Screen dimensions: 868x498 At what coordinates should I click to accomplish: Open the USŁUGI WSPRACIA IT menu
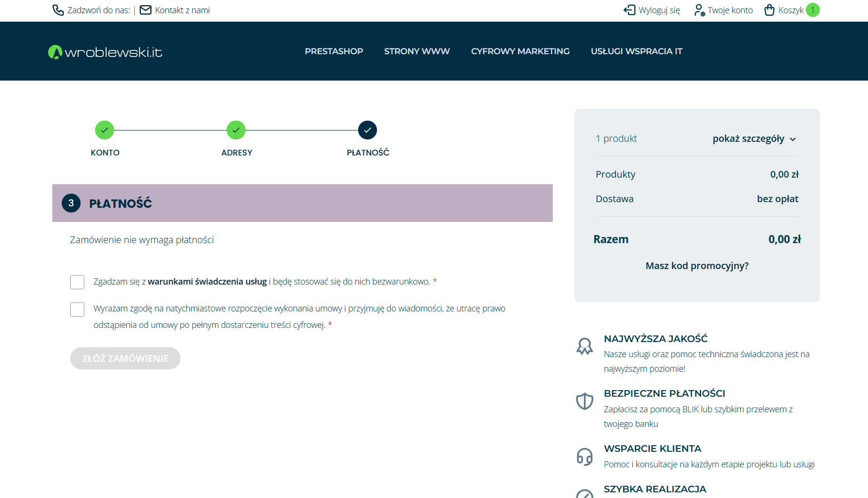click(x=636, y=51)
